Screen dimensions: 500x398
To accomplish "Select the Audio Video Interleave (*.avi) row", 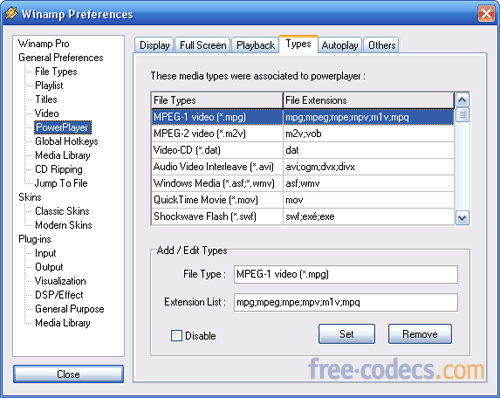I will [x=302, y=167].
